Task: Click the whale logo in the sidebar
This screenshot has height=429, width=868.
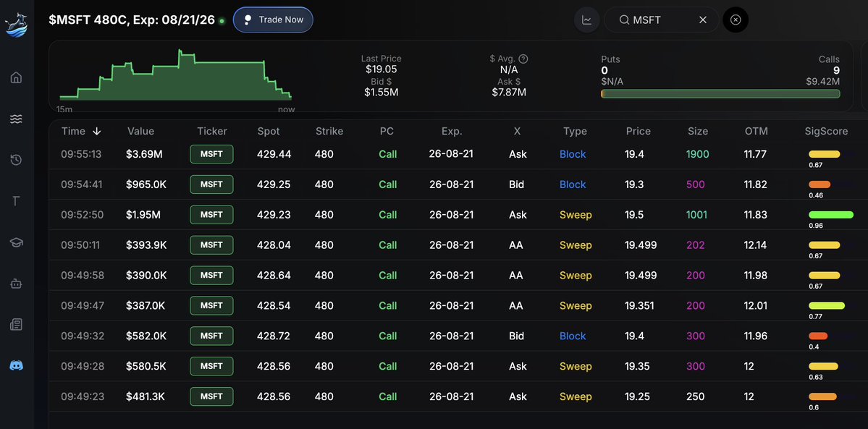Action: (x=16, y=25)
